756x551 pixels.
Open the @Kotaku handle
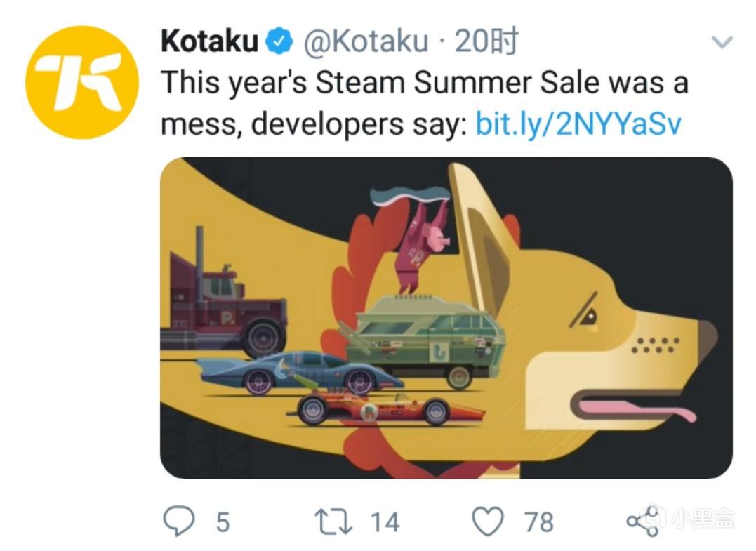click(366, 41)
